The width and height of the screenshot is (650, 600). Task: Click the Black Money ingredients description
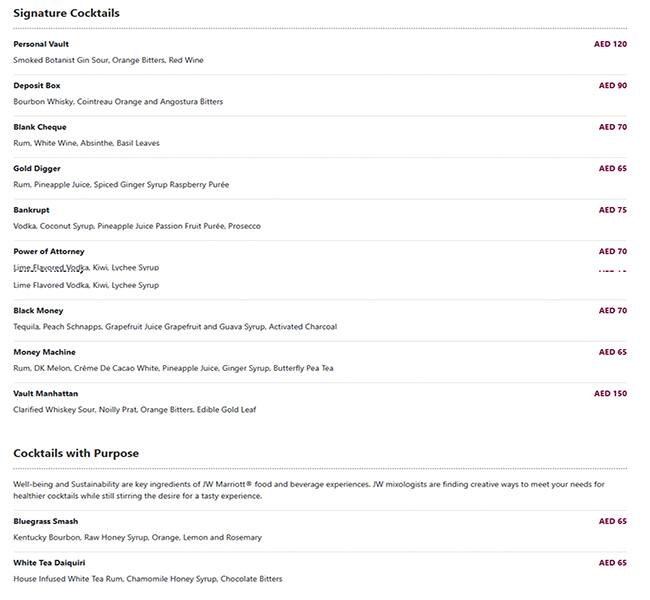click(x=175, y=327)
